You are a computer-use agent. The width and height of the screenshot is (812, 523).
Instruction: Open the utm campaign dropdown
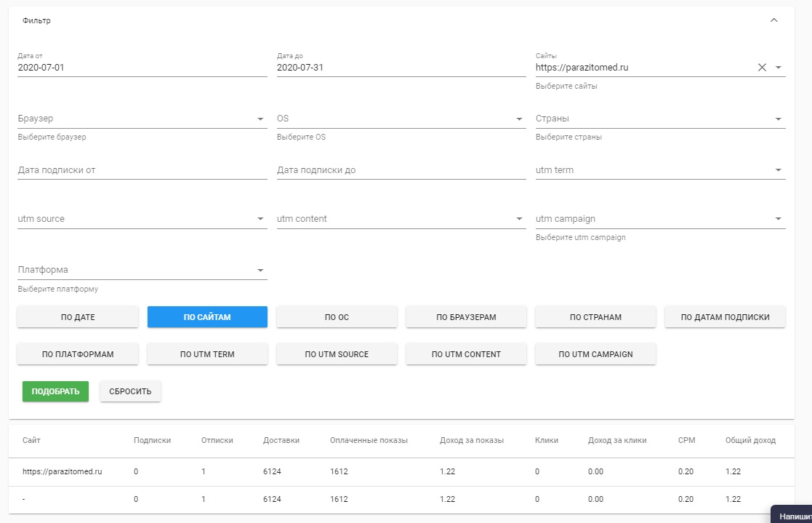click(660, 219)
